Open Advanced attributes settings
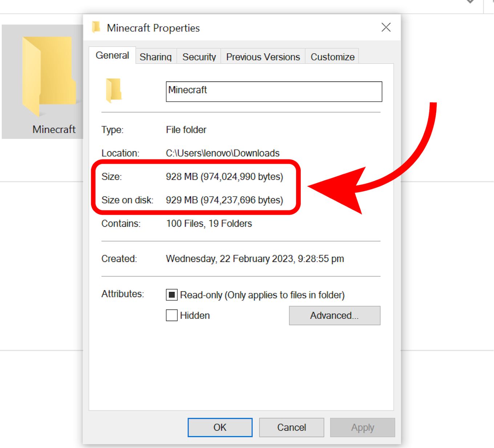 click(335, 315)
